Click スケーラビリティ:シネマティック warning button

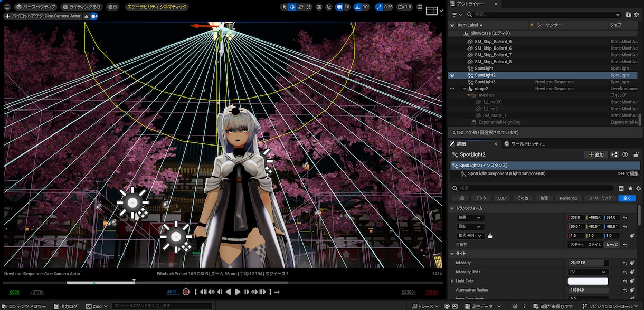coord(157,7)
